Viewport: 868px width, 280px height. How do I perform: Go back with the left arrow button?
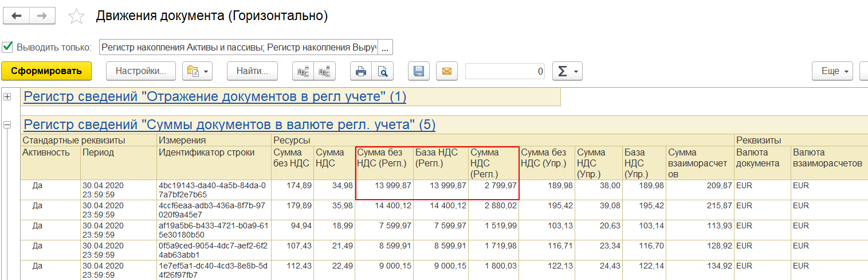click(x=16, y=16)
